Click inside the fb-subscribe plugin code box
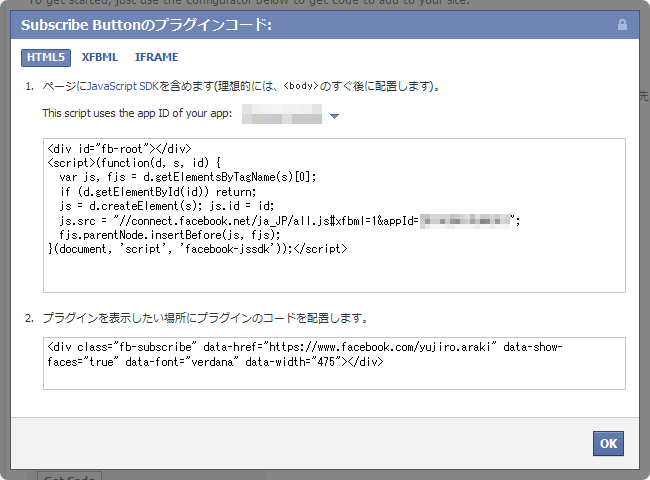650x480 pixels. click(x=334, y=364)
